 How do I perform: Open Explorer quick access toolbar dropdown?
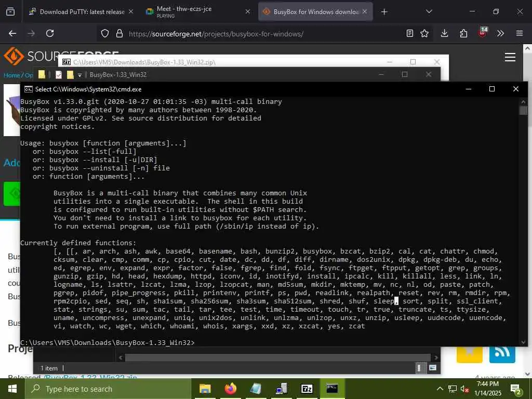[x=79, y=75]
